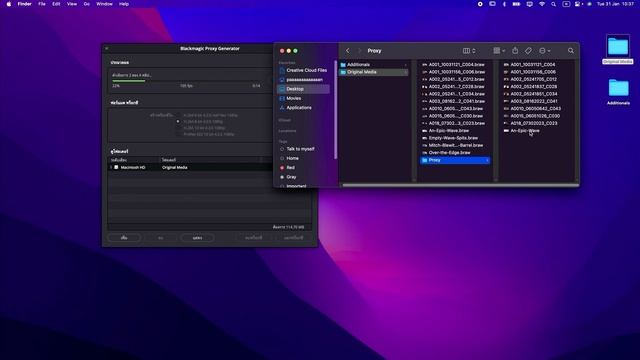The width and height of the screenshot is (640, 360).
Task: Open the Additionals folder on desktop
Action: coord(618,92)
